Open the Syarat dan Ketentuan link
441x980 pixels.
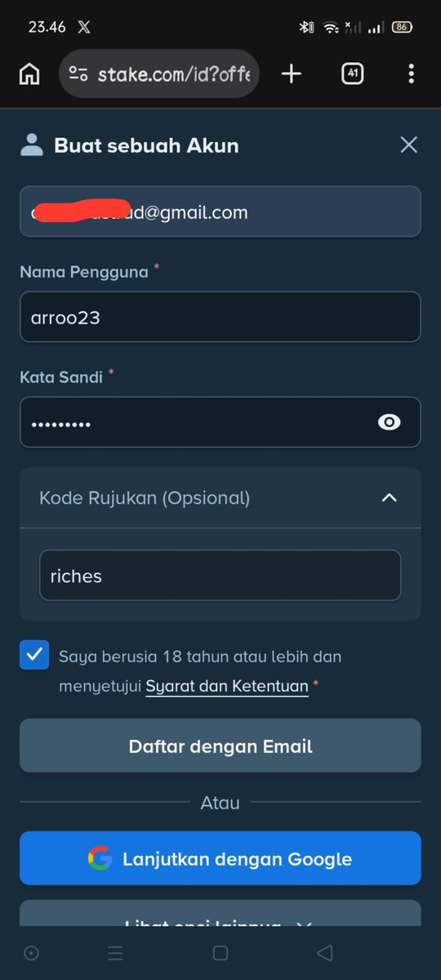point(227,686)
